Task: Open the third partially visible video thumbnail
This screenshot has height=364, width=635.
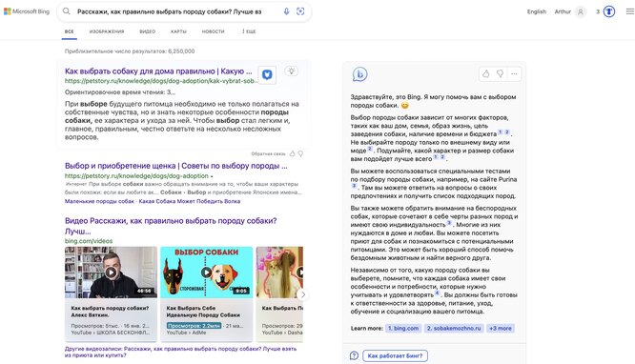Action: click(x=279, y=273)
